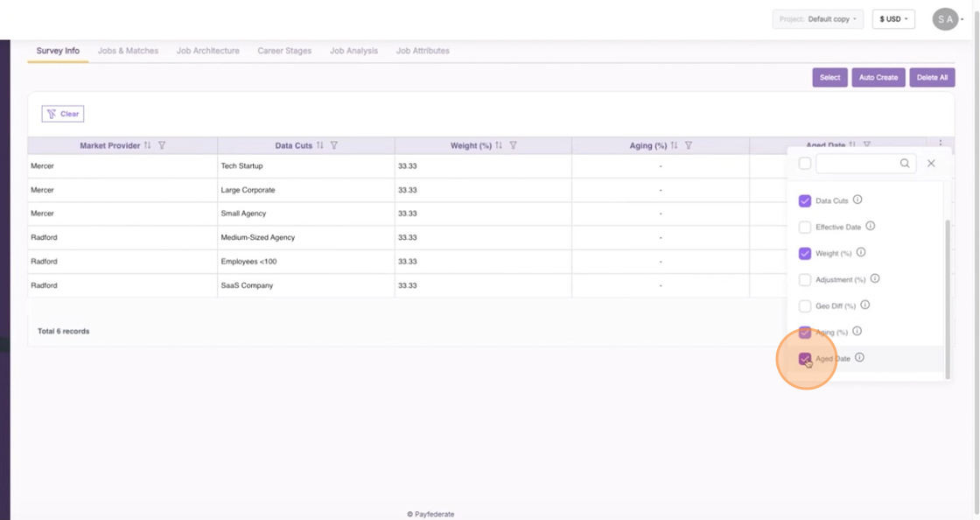The height and width of the screenshot is (520, 980).
Task: Filter the Weight (%) column
Action: click(513, 145)
